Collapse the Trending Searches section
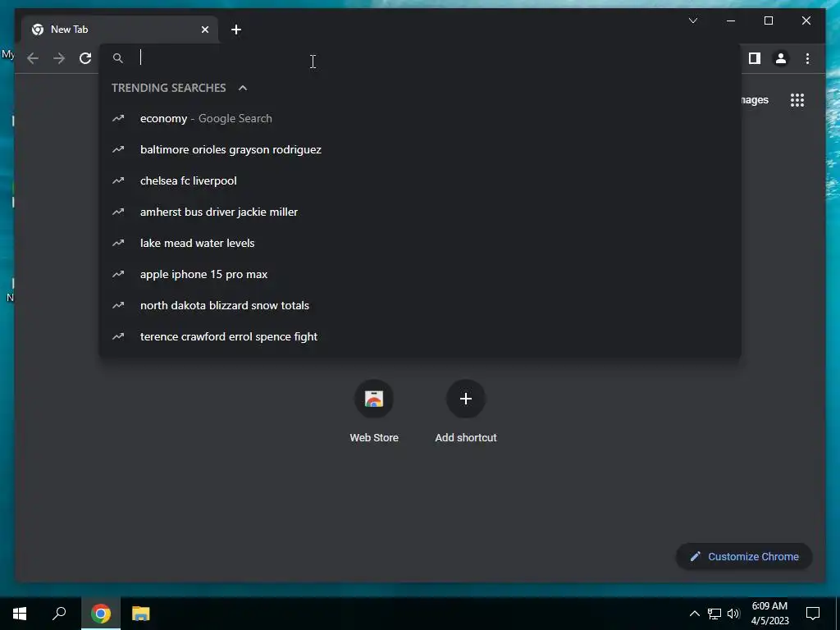This screenshot has height=630, width=840. click(243, 88)
